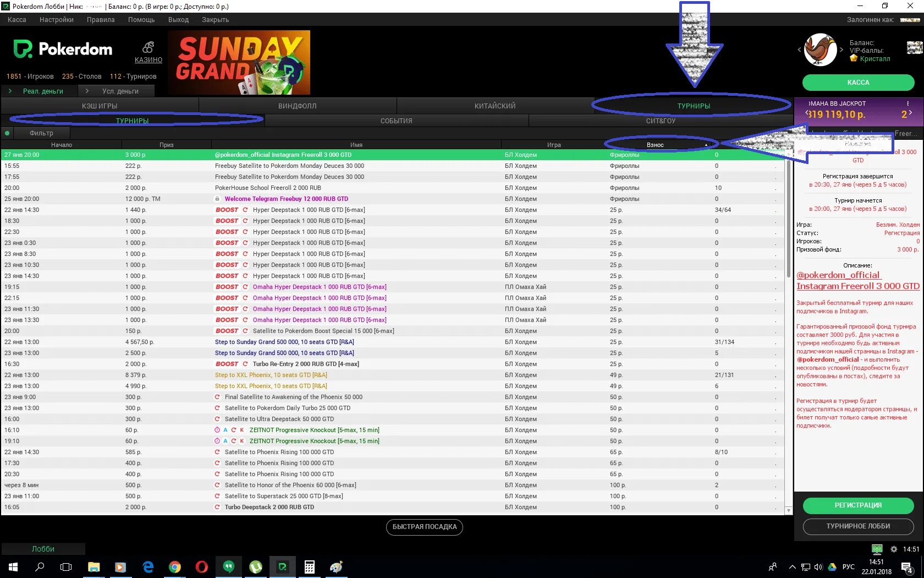Select Satellite to Ultra Deepstack 50 000 GTD row
Screen dimensions: 924x578
[x=393, y=419]
